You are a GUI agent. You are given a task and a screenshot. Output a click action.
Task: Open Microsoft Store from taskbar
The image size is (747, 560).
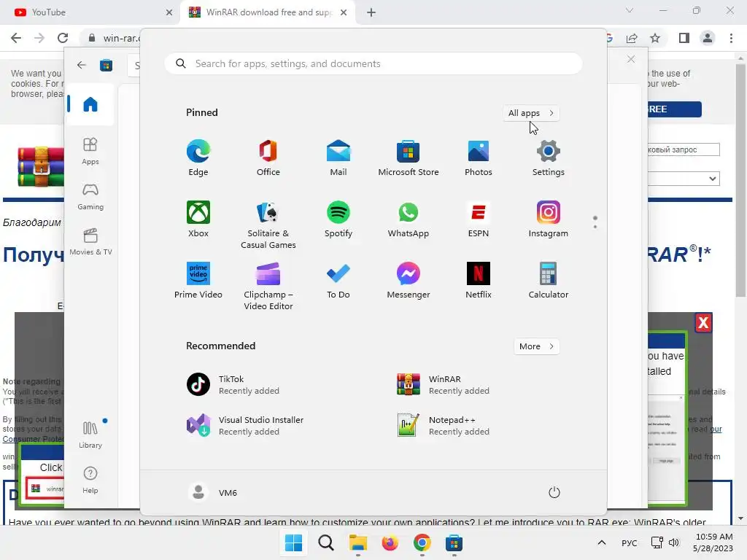coord(454,542)
